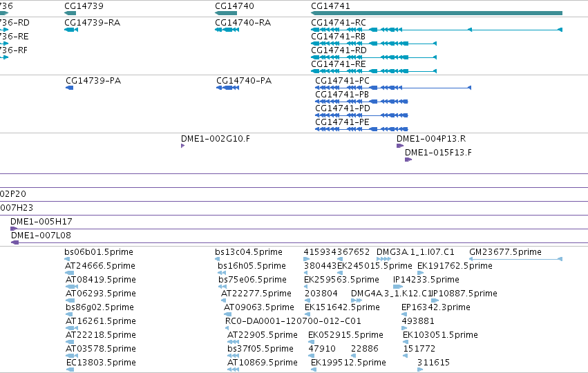Select the 22886 feature label
Viewport: 588px width, 373px height.
[x=365, y=349]
